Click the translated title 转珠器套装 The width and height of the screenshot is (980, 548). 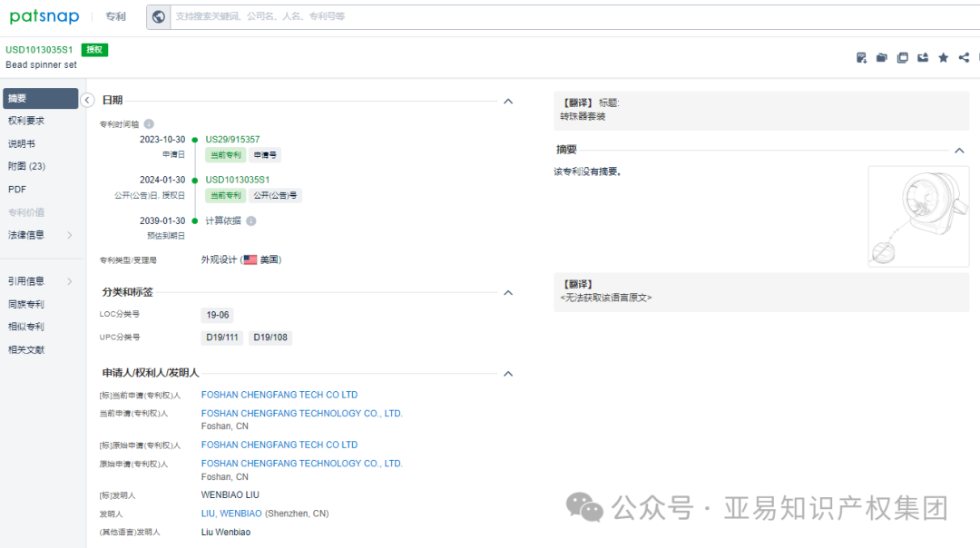[583, 117]
